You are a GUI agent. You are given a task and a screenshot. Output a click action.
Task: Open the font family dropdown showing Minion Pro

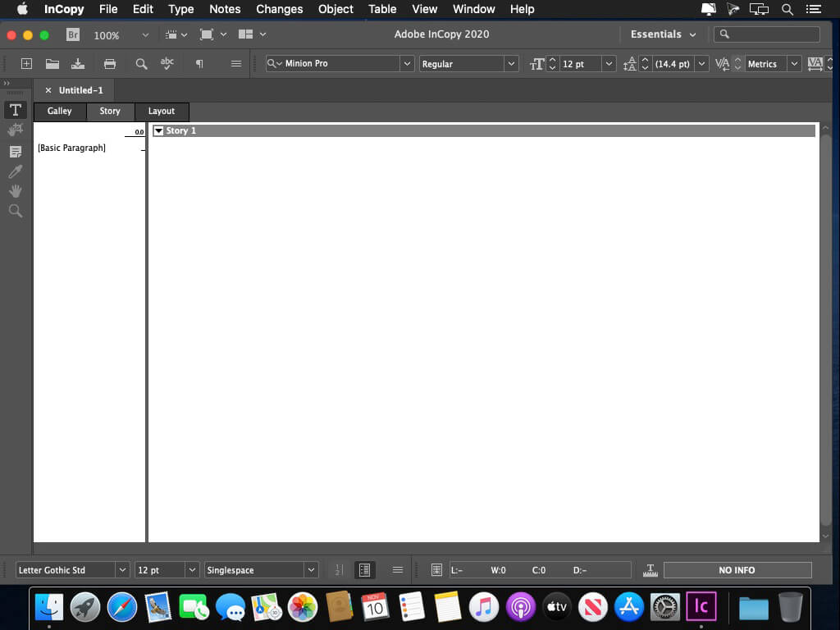click(x=408, y=63)
